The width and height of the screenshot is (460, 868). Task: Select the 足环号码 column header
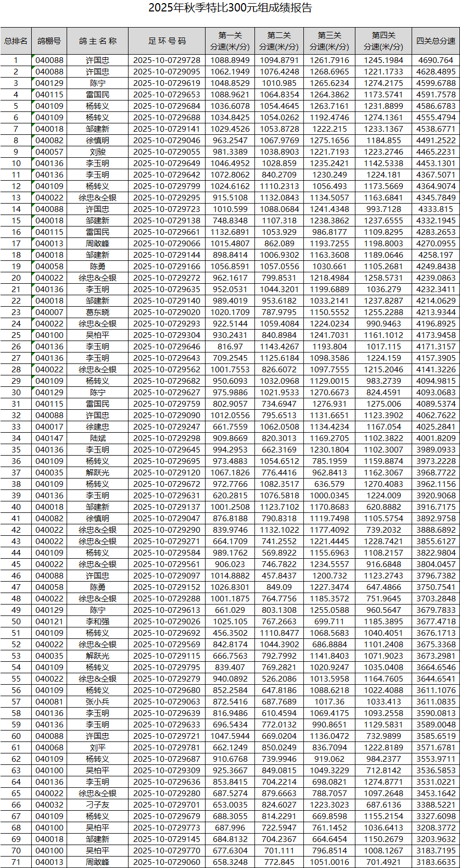(167, 41)
